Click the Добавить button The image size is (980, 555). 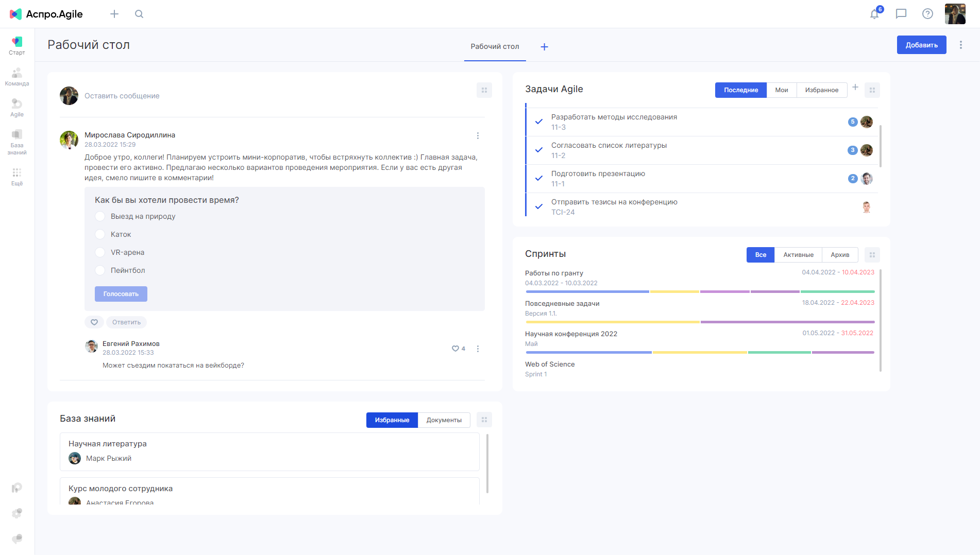coord(921,45)
